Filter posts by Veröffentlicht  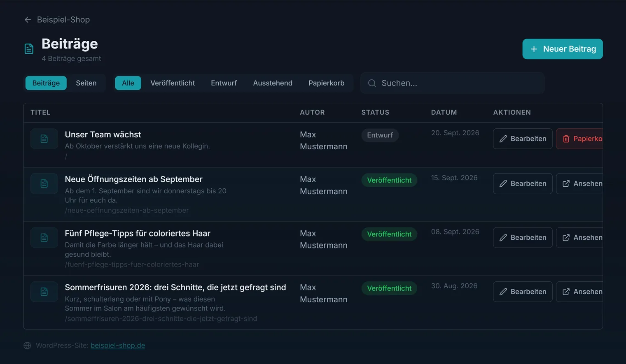[173, 83]
